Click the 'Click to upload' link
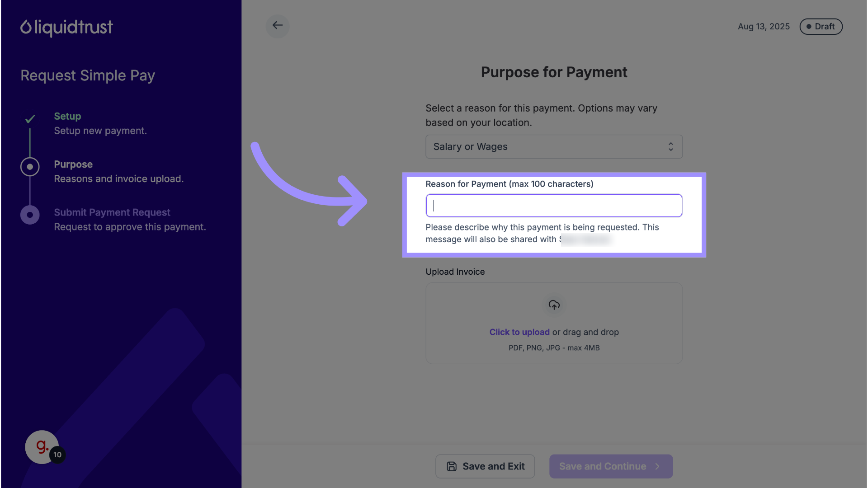The width and height of the screenshot is (868, 488). pos(519,332)
